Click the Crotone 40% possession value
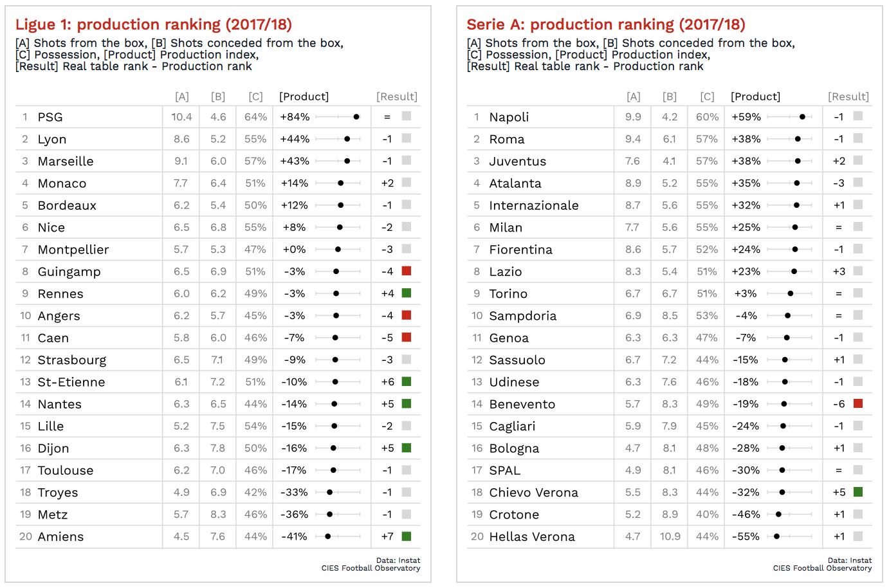This screenshot has height=588, width=889. (708, 514)
